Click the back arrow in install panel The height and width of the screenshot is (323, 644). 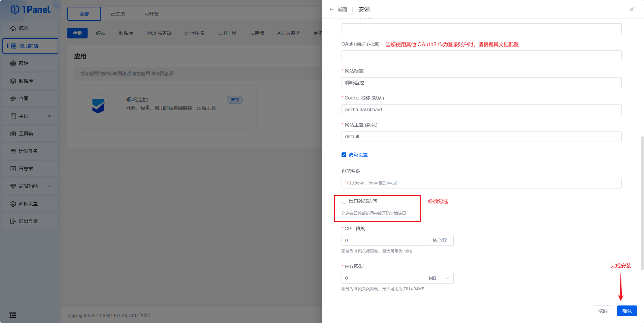pos(332,9)
